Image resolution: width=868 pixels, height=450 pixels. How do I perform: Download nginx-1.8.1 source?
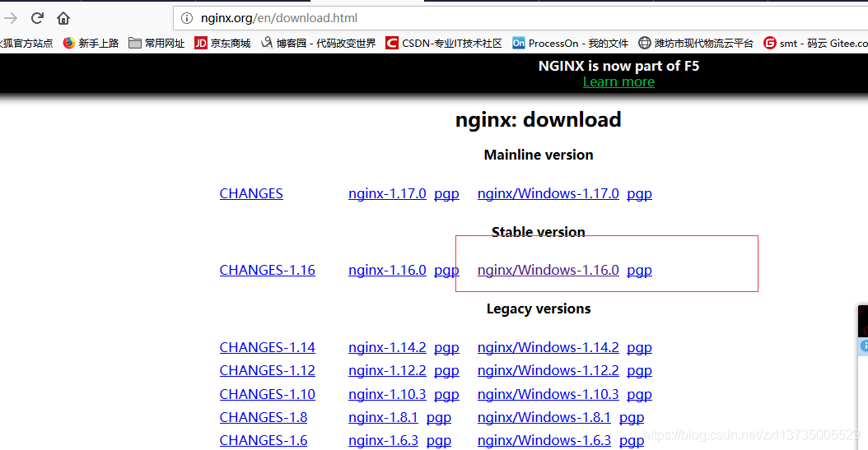pyautogui.click(x=383, y=417)
